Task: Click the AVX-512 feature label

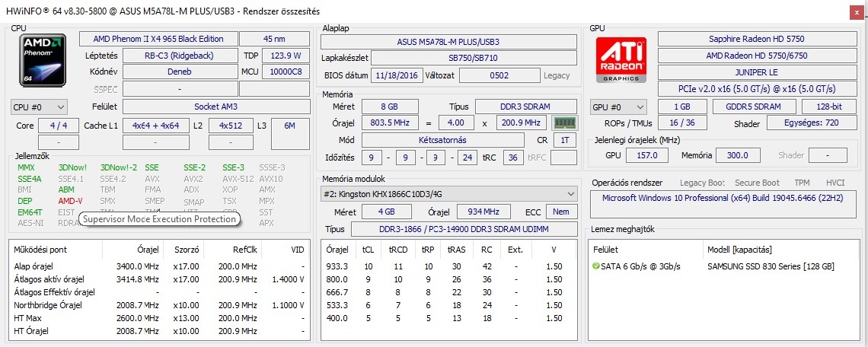Action: pos(238,179)
